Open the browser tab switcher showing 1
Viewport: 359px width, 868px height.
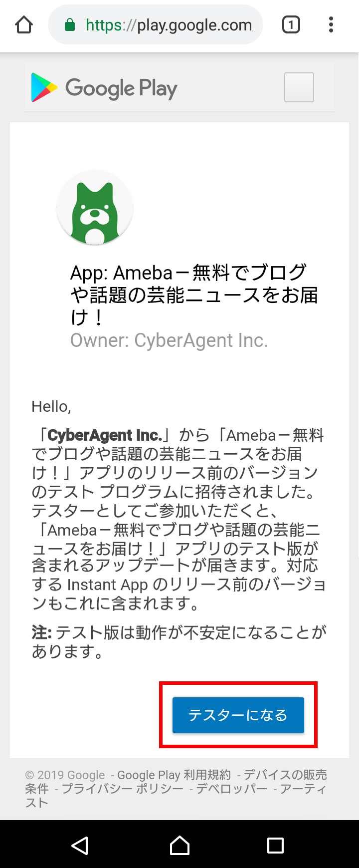click(291, 24)
